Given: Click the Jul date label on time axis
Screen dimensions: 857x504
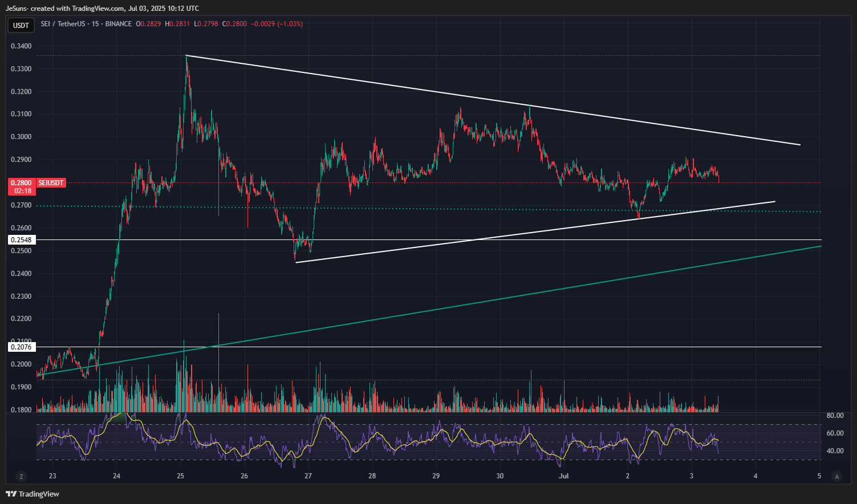Looking at the screenshot, I should pyautogui.click(x=564, y=475).
